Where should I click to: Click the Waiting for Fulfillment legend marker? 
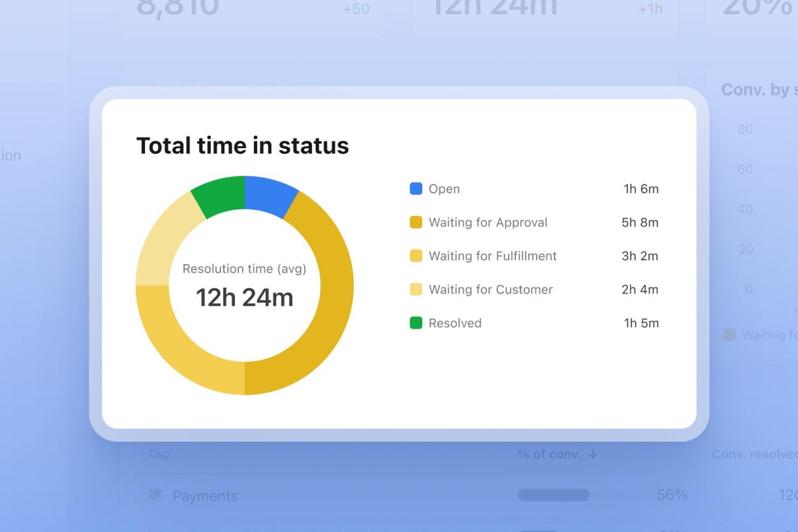[415, 255]
